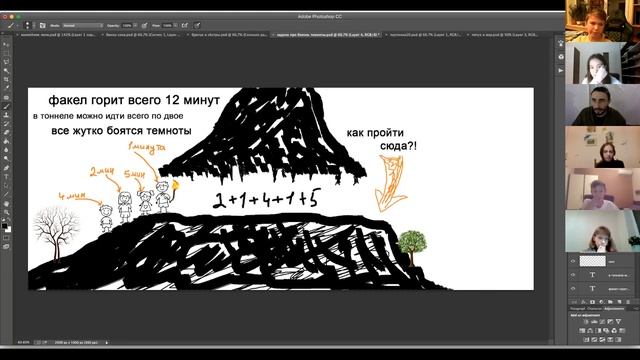Create new fill or adjustment layer menu
Image resolution: width=640 pixels, height=360 pixels.
(x=601, y=302)
